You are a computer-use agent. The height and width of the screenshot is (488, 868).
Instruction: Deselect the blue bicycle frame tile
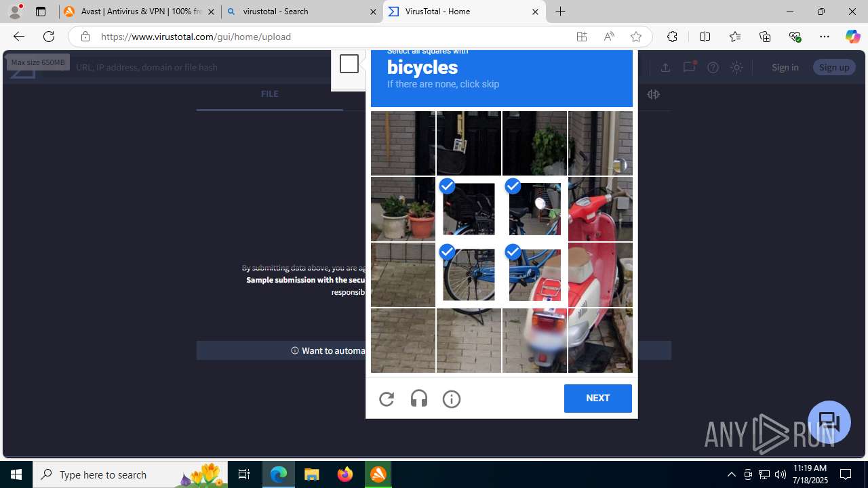534,274
